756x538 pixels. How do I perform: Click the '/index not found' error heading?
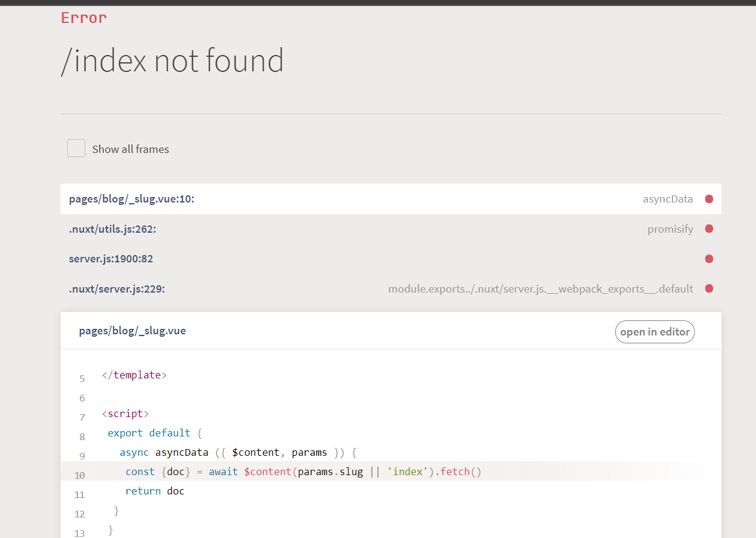point(172,60)
